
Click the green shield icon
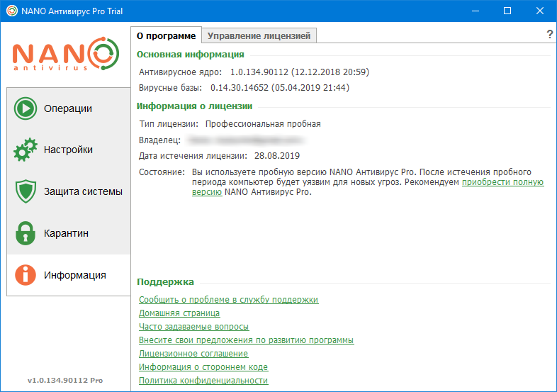pos(26,191)
